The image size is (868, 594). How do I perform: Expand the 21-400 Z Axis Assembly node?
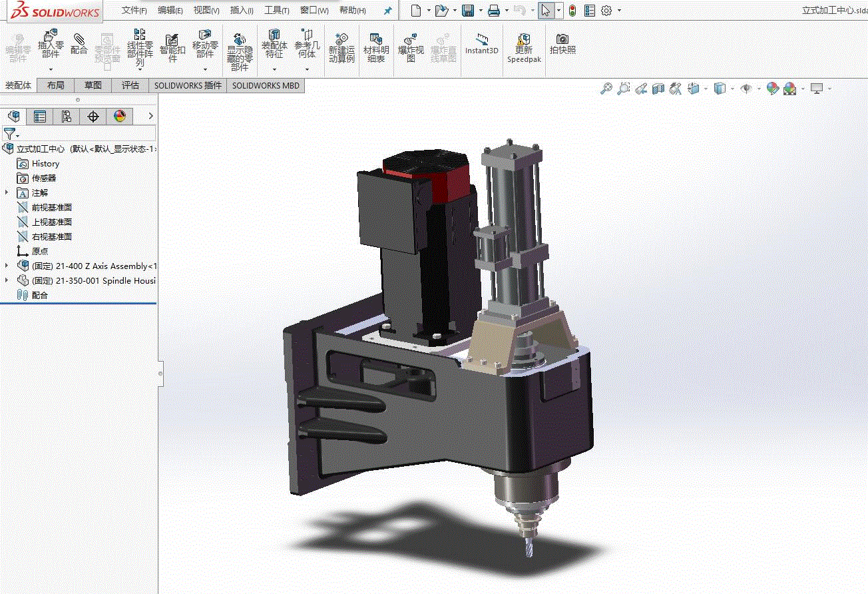pyautogui.click(x=7, y=266)
